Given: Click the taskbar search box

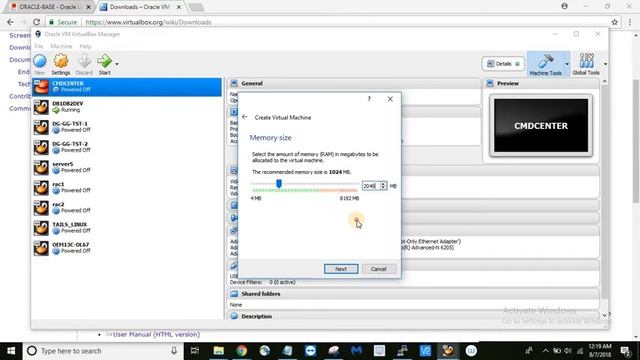Looking at the screenshot, I should [103, 351].
